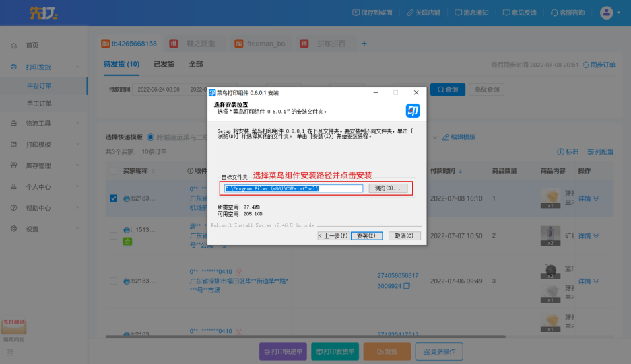Toggle select-all checkbox beside 买家昵称 header
Image resolution: width=631 pixels, height=364 pixels.
click(x=113, y=171)
